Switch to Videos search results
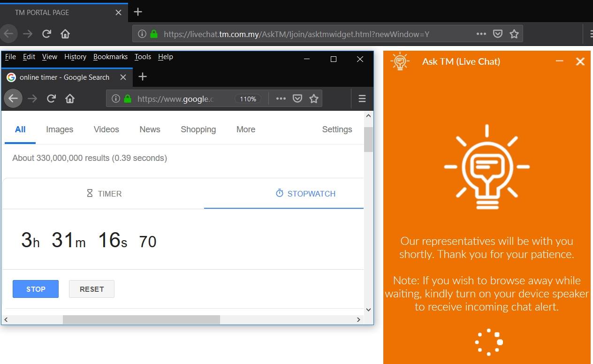 pos(106,130)
